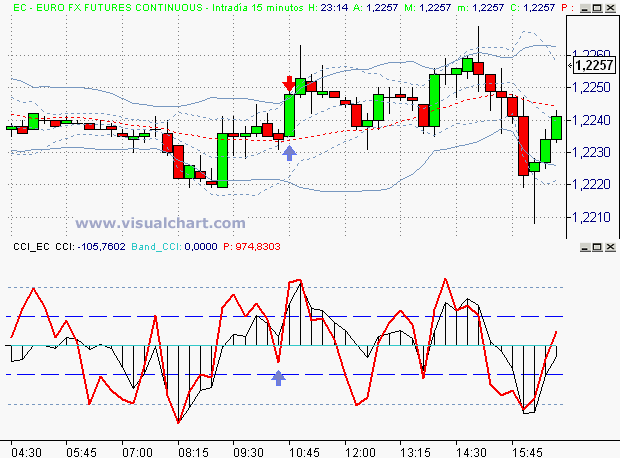Click the 'CCI: -105,7602' value
This screenshot has height=458, width=620.
90,247
